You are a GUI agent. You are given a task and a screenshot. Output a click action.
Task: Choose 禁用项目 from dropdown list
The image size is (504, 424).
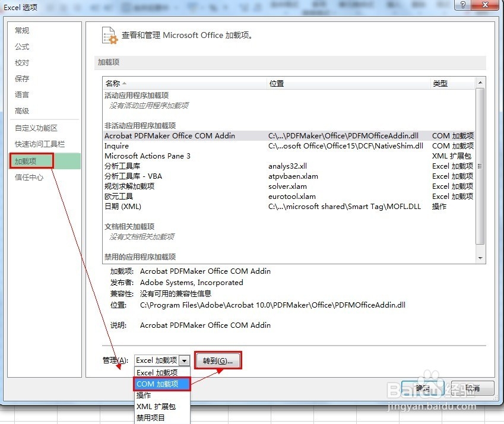(162, 418)
